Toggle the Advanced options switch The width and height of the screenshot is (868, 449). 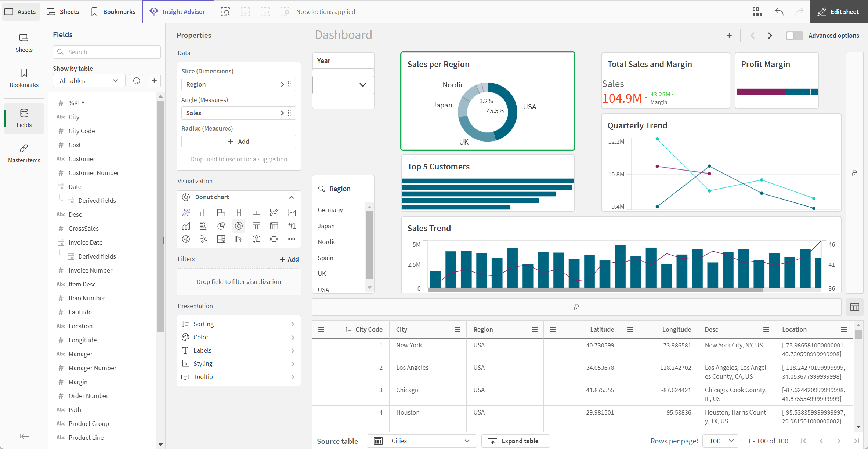tap(794, 36)
